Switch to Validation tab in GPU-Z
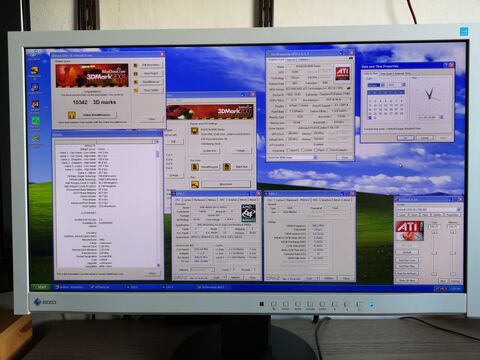This screenshot has width=480, height=360. pyautogui.click(x=304, y=60)
